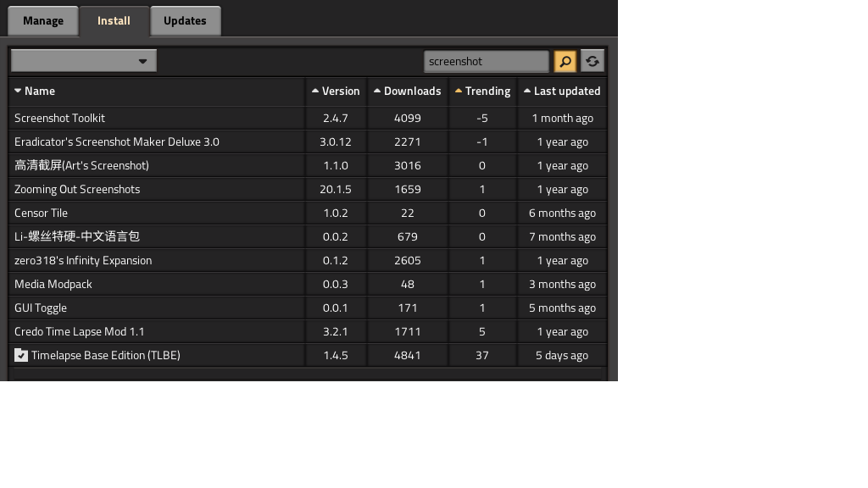Click version 3.2.1 of Credo Time Lapse
This screenshot has height=488, width=868.
point(336,331)
